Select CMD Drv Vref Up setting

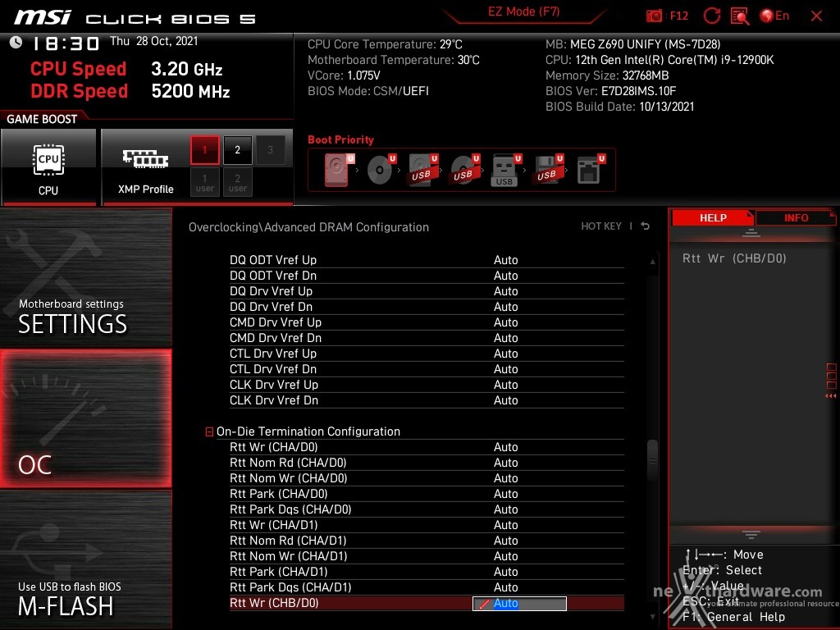pyautogui.click(x=427, y=322)
